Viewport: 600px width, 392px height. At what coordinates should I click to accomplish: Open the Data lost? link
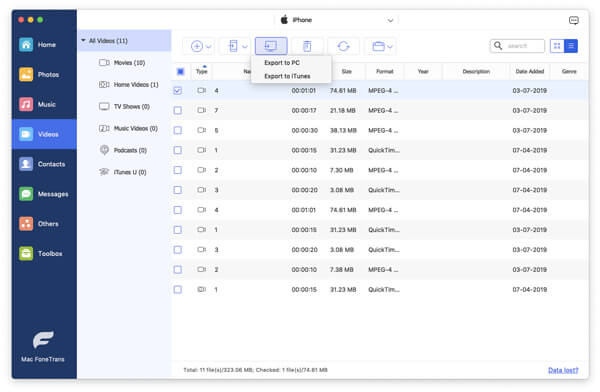(x=563, y=370)
